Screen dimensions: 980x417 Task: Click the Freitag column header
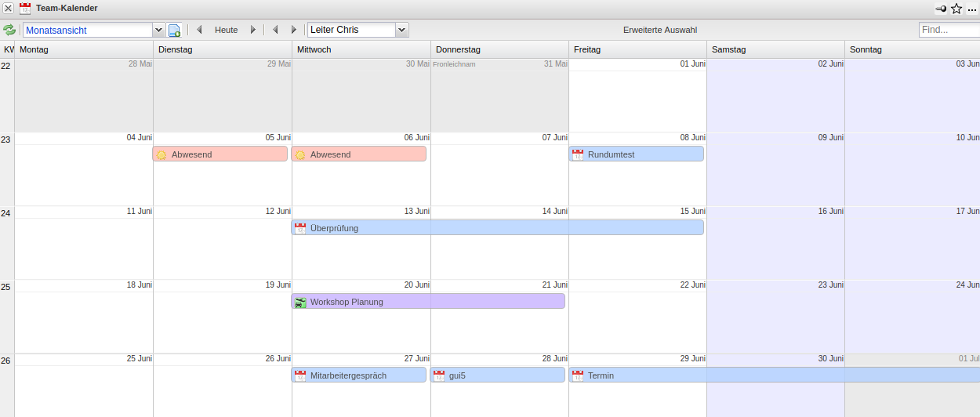[637, 49]
